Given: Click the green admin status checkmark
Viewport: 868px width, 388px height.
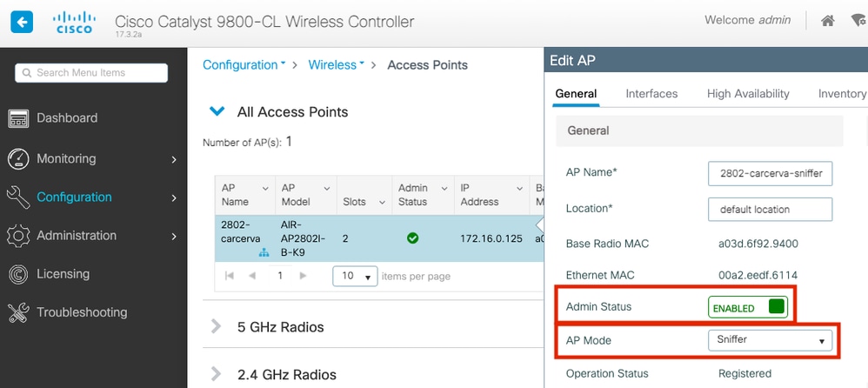Looking at the screenshot, I should coord(412,238).
